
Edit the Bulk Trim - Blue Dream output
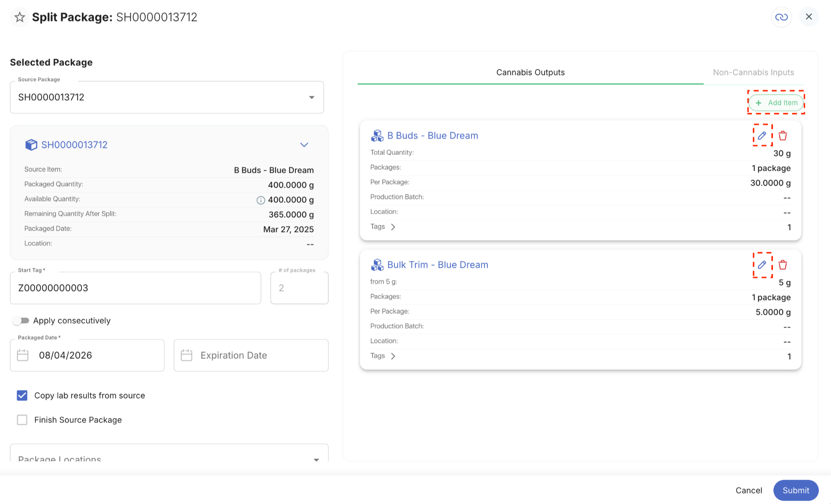point(762,265)
